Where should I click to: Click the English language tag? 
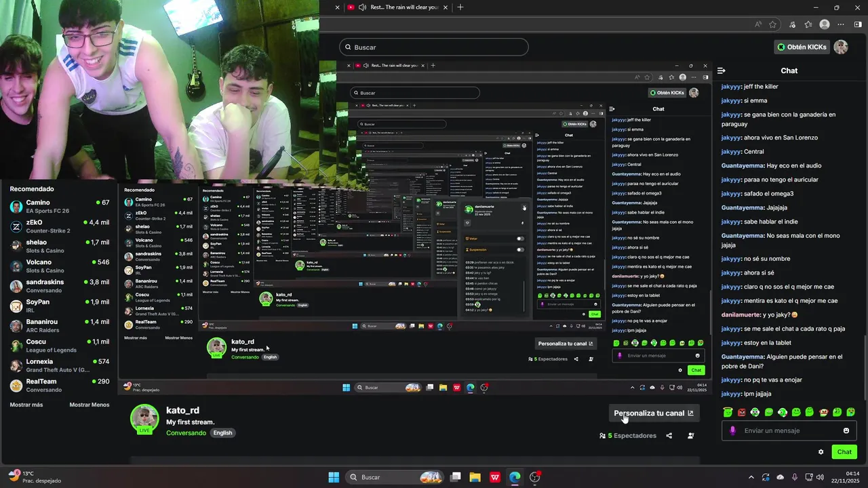pos(222,432)
